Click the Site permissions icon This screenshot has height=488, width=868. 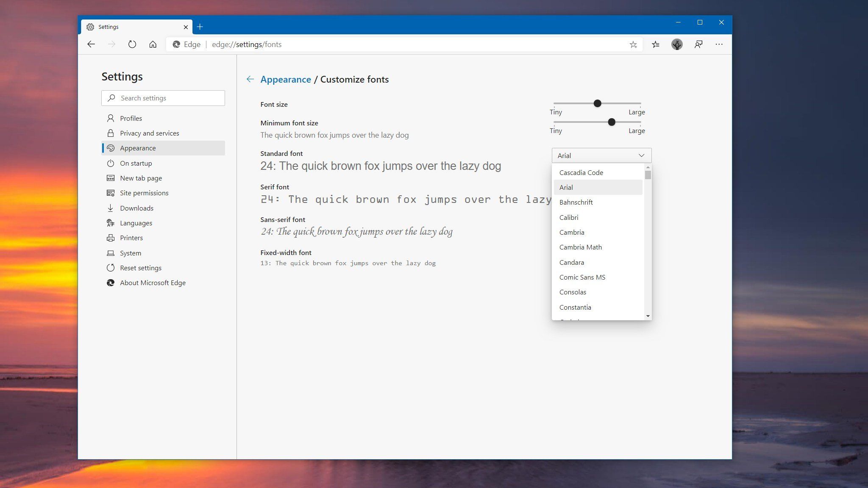[111, 193]
